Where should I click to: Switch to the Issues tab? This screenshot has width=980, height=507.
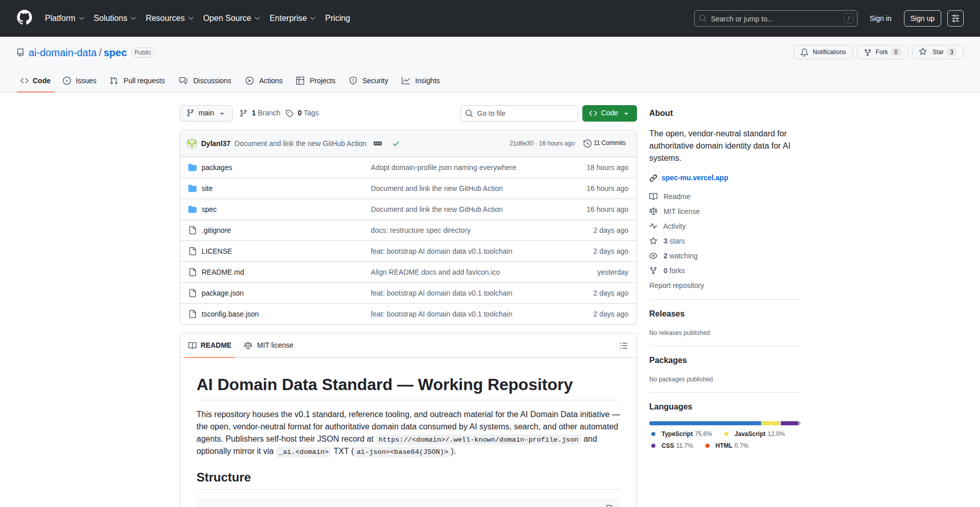click(80, 81)
